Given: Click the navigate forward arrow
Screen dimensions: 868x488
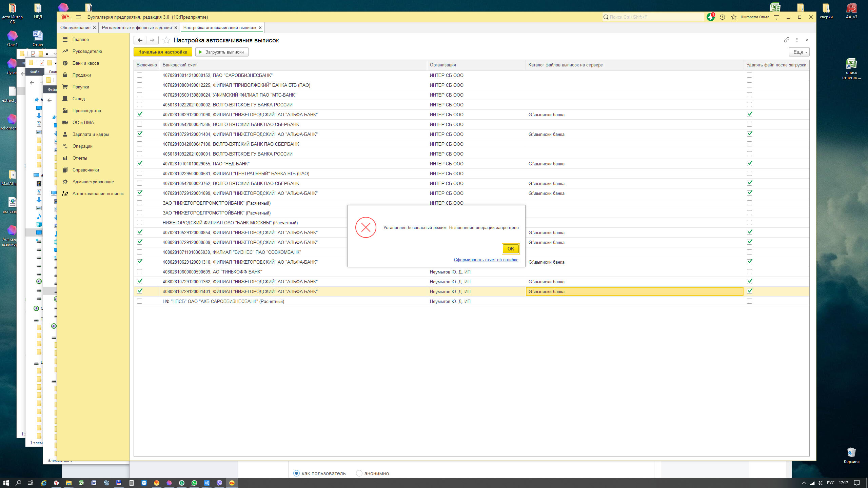Looking at the screenshot, I should 152,40.
